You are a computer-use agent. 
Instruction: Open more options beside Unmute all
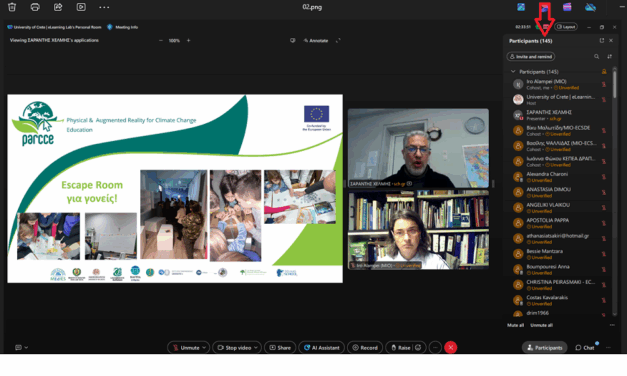coord(612,325)
